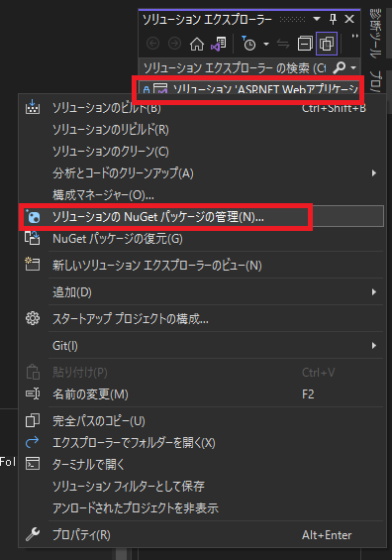Open 新しいソリューション エクスプローラーのビュー(N)

point(203,265)
